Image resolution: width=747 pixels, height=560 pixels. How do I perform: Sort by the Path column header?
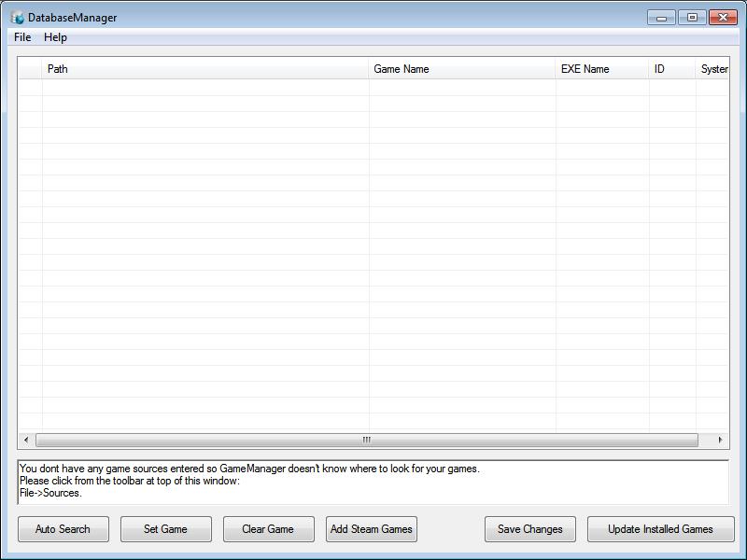(x=205, y=69)
